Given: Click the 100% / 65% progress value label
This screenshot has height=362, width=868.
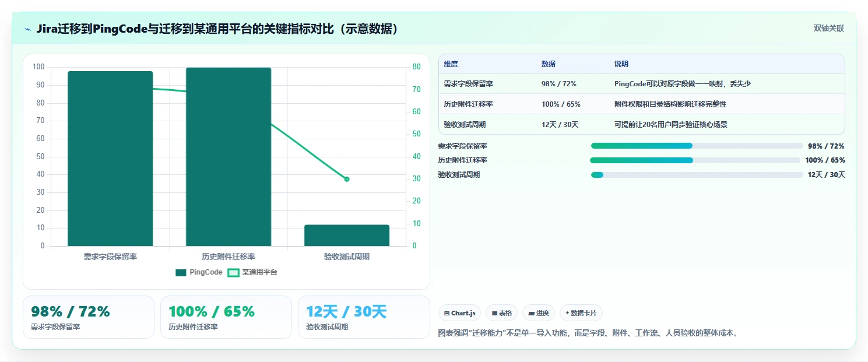Looking at the screenshot, I should 825,160.
